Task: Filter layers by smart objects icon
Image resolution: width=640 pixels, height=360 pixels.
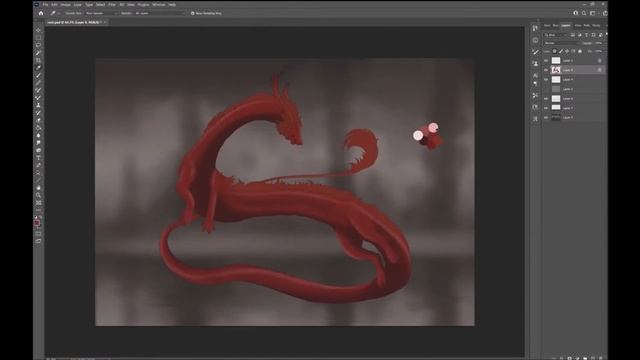Action: [x=600, y=35]
